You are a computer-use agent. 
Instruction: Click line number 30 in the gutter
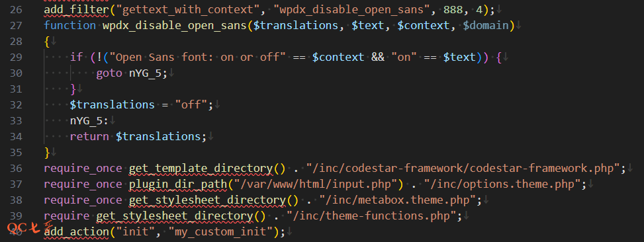(x=15, y=73)
